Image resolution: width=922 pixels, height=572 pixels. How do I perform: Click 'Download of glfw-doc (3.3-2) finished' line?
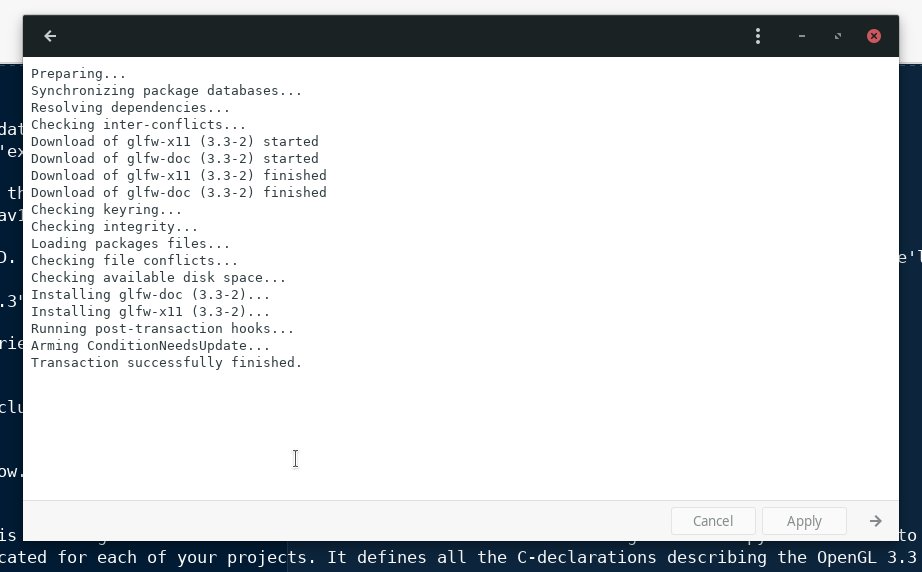[179, 193]
